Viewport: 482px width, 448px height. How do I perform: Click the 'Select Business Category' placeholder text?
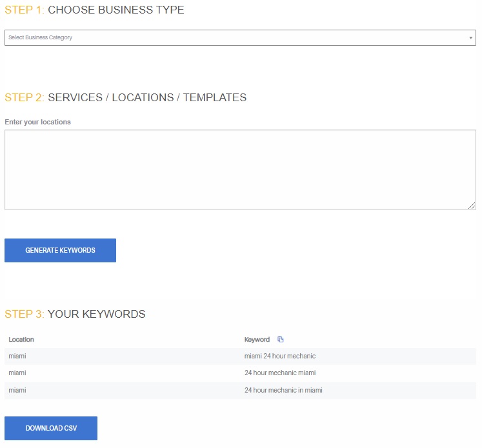tap(40, 37)
